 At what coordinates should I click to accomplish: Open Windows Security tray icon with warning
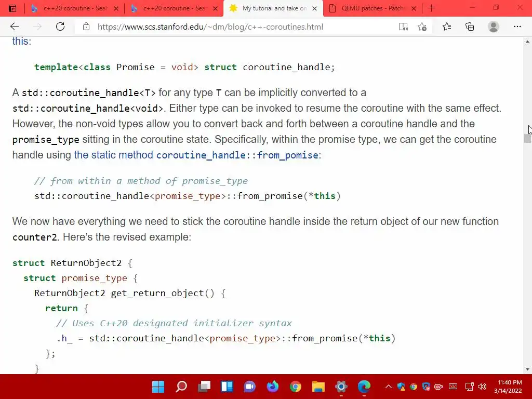click(x=401, y=387)
